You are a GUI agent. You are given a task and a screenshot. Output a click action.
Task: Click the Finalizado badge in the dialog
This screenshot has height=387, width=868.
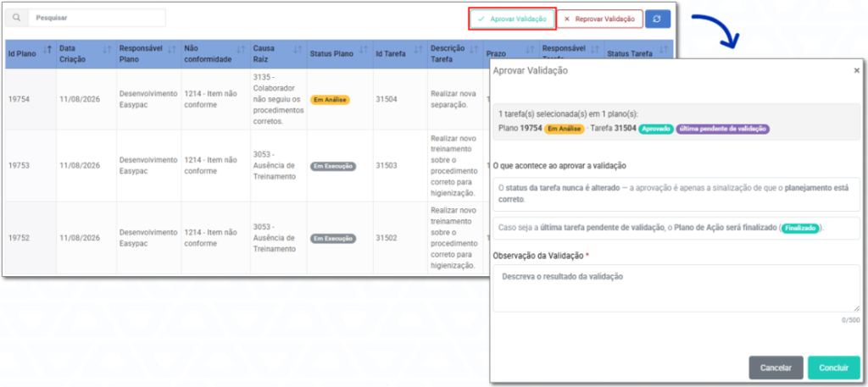[800, 228]
